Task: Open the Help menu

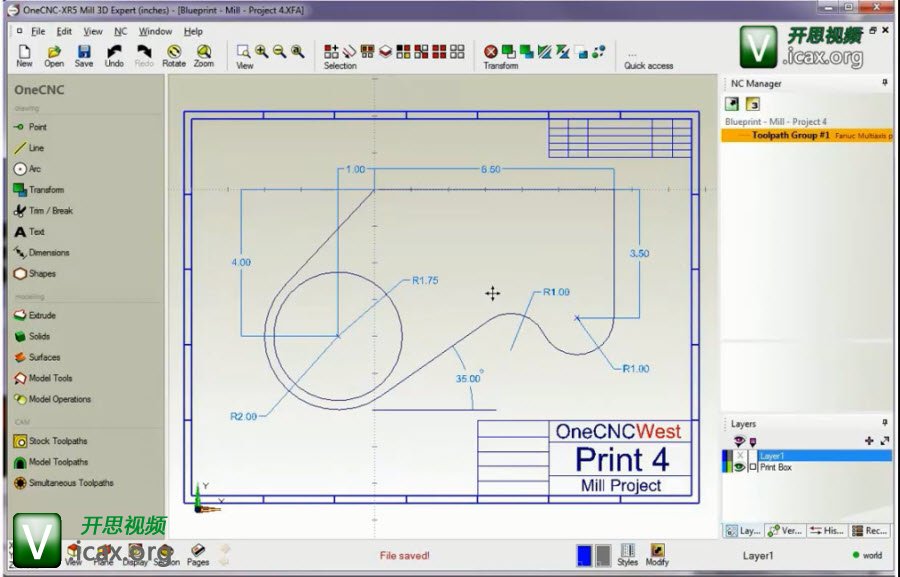Action: coord(193,32)
